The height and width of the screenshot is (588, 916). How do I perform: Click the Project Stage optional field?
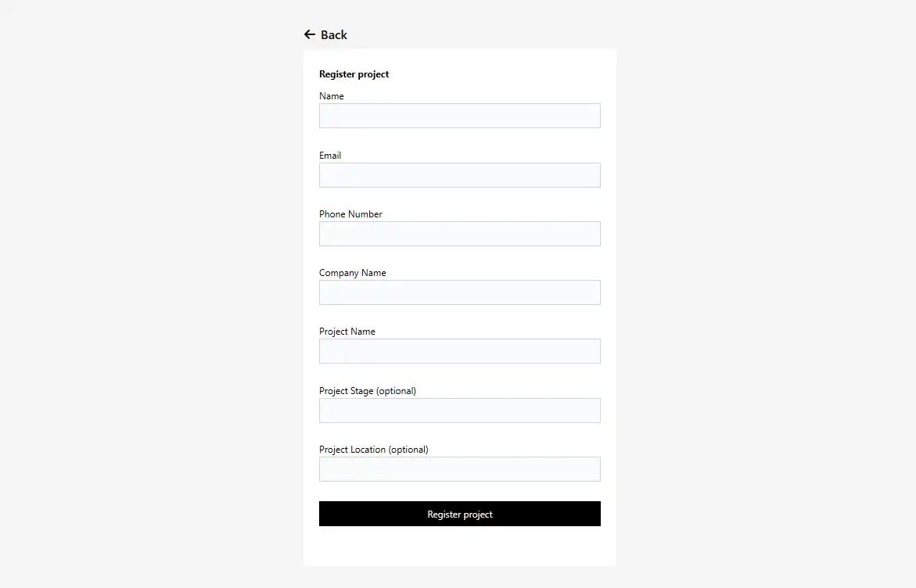[x=459, y=410]
